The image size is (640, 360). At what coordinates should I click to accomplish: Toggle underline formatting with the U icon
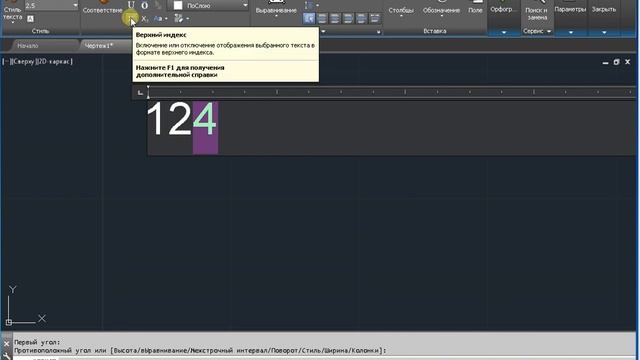point(131,5)
